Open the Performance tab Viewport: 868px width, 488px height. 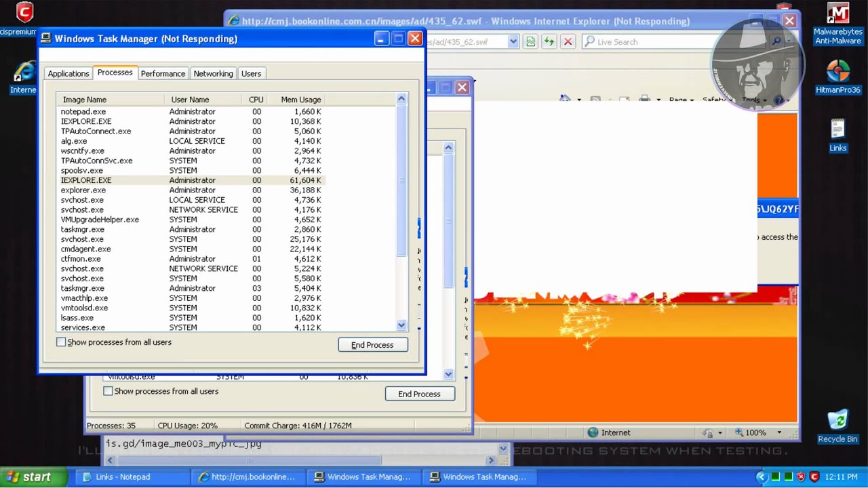pyautogui.click(x=163, y=73)
